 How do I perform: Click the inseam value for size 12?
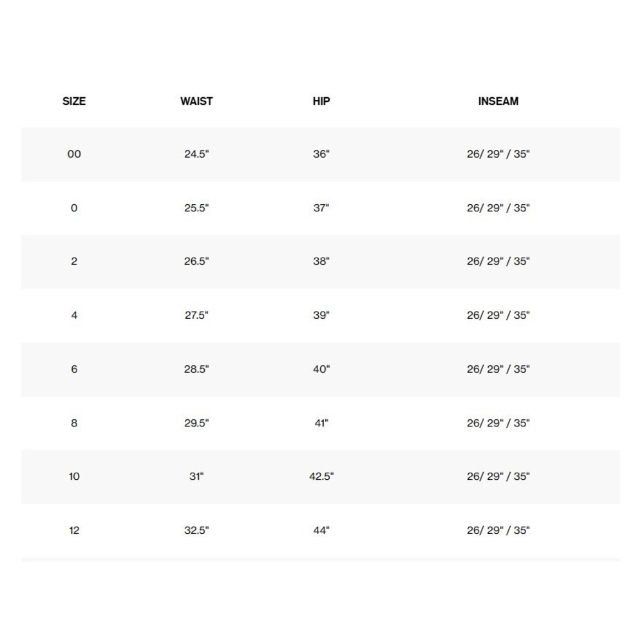tap(498, 530)
